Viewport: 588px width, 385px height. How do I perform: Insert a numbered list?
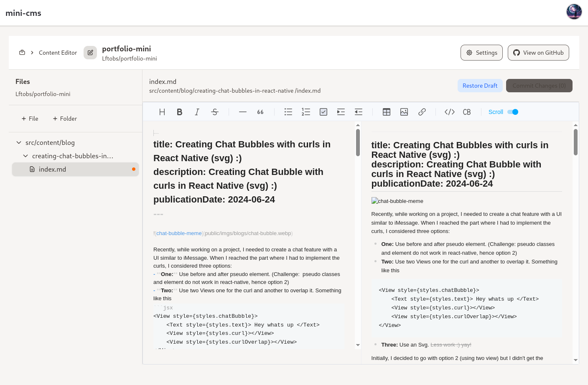click(x=305, y=111)
